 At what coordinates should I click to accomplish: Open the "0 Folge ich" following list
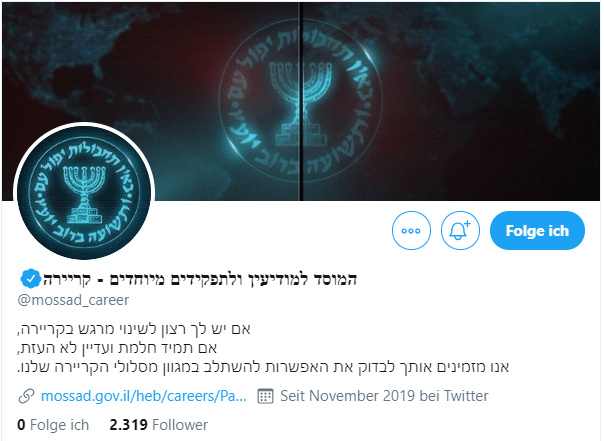(53, 425)
